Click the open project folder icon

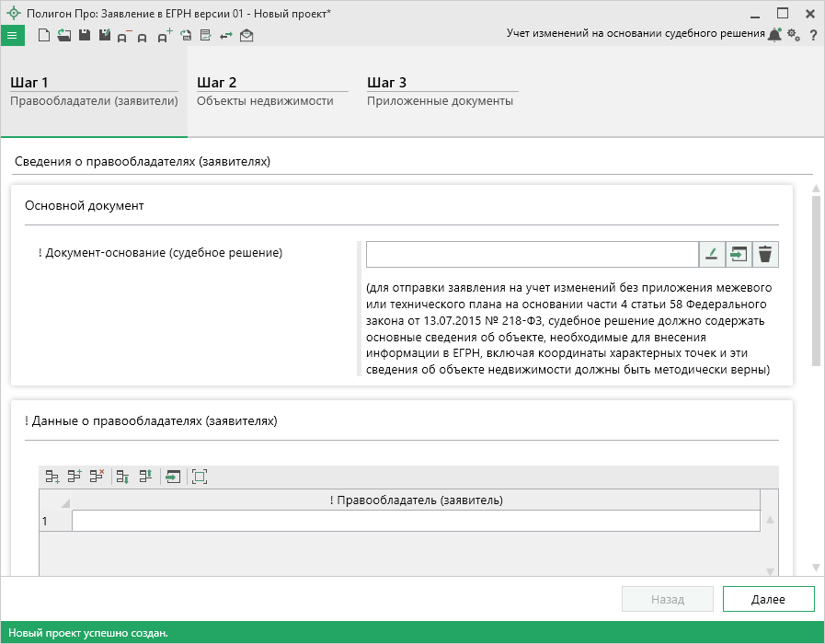point(63,35)
